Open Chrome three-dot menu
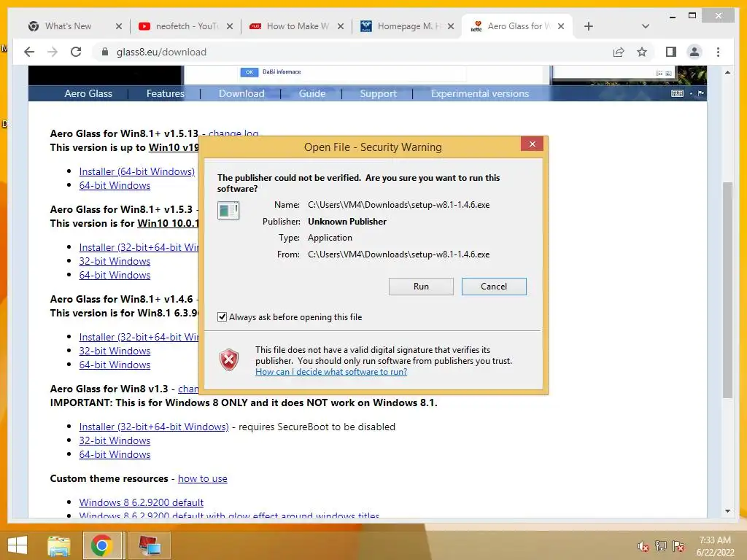 click(718, 52)
